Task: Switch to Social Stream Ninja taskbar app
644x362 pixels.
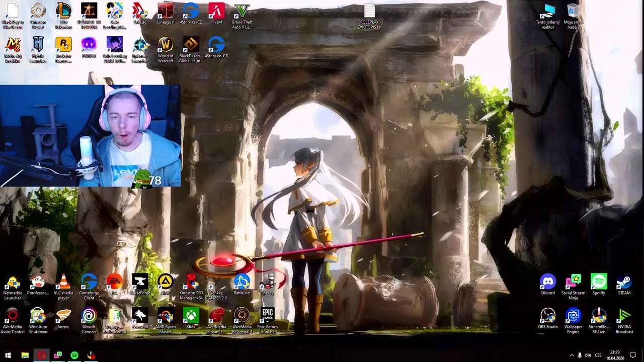Action: (58, 355)
